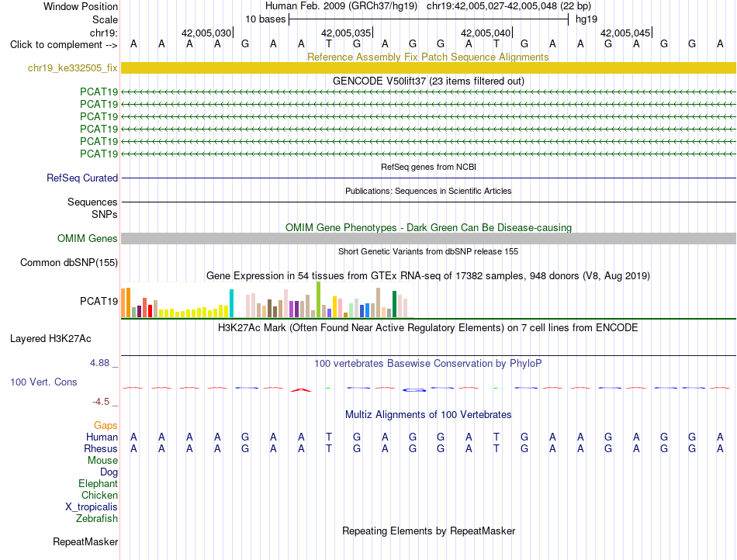The width and height of the screenshot is (737, 560).
Task: Click the 42,005,035 position marker
Action: (346, 33)
